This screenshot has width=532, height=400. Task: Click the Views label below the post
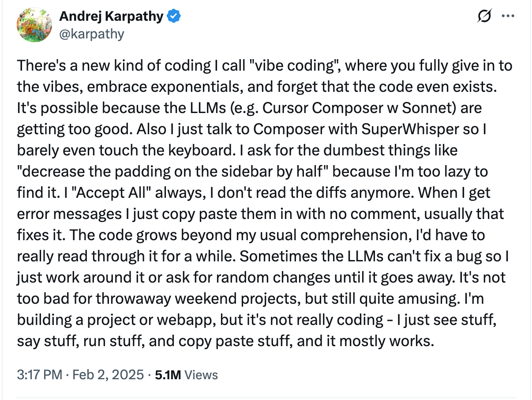point(201,375)
